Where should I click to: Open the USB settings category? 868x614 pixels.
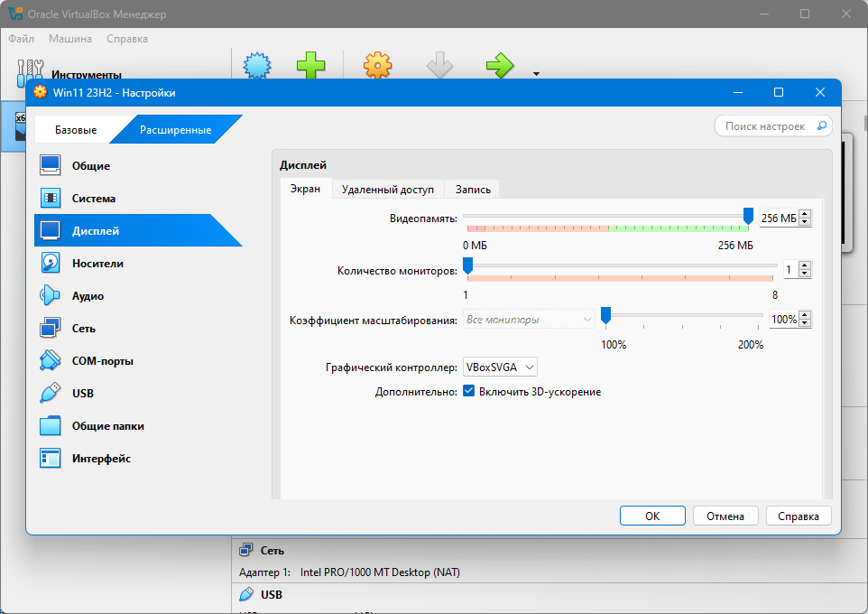138,394
